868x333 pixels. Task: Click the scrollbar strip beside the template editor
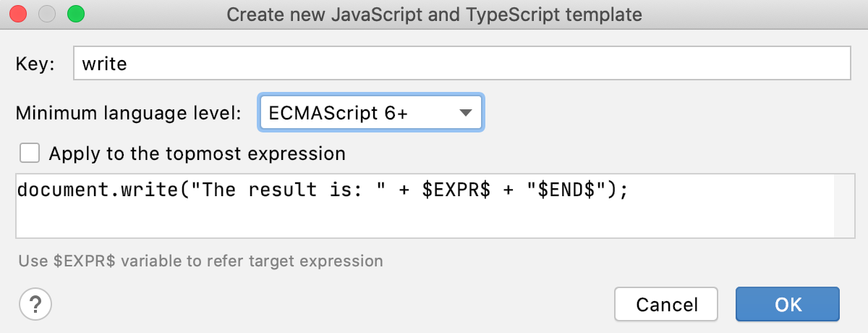(x=843, y=206)
